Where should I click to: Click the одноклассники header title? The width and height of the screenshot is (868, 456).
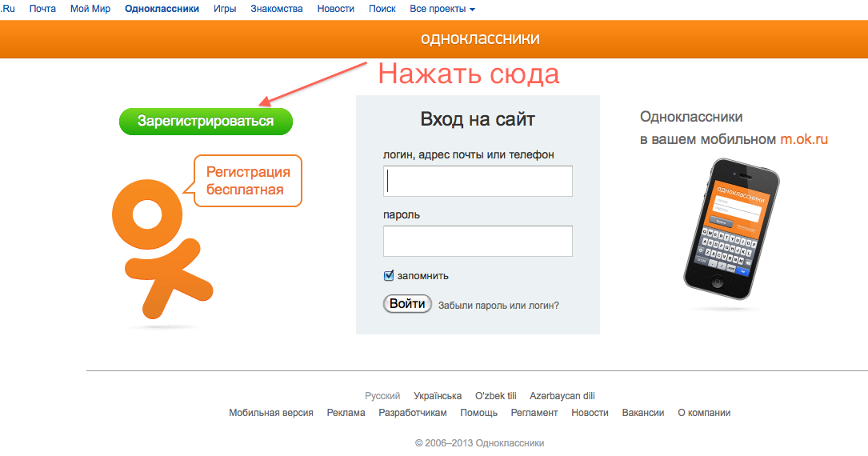pyautogui.click(x=480, y=38)
